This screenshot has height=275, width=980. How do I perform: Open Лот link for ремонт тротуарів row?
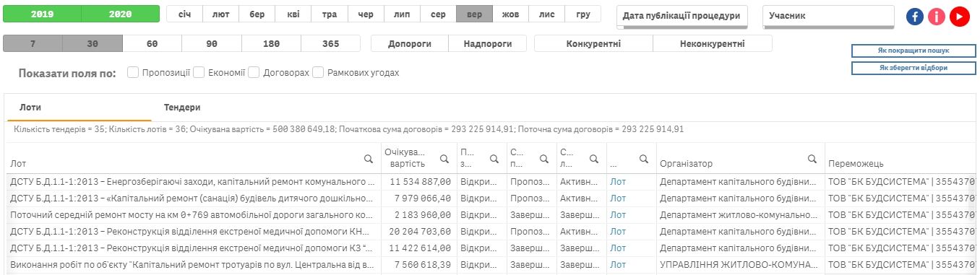[x=618, y=264]
